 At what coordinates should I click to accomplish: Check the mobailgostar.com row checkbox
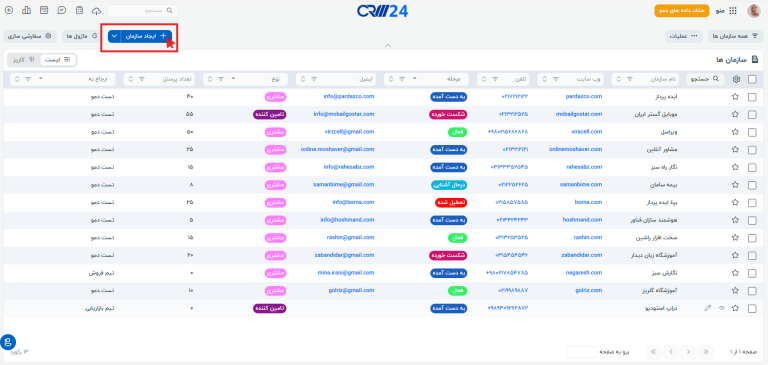coord(752,114)
